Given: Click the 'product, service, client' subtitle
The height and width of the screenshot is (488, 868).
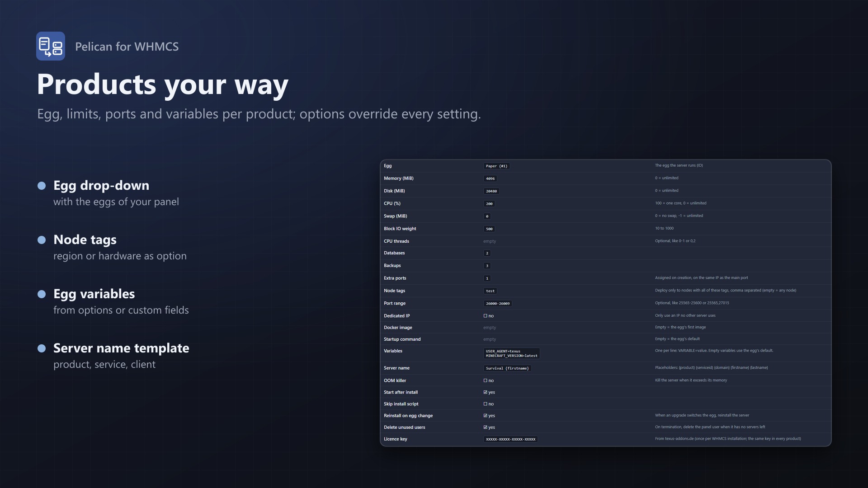Looking at the screenshot, I should click(x=104, y=365).
